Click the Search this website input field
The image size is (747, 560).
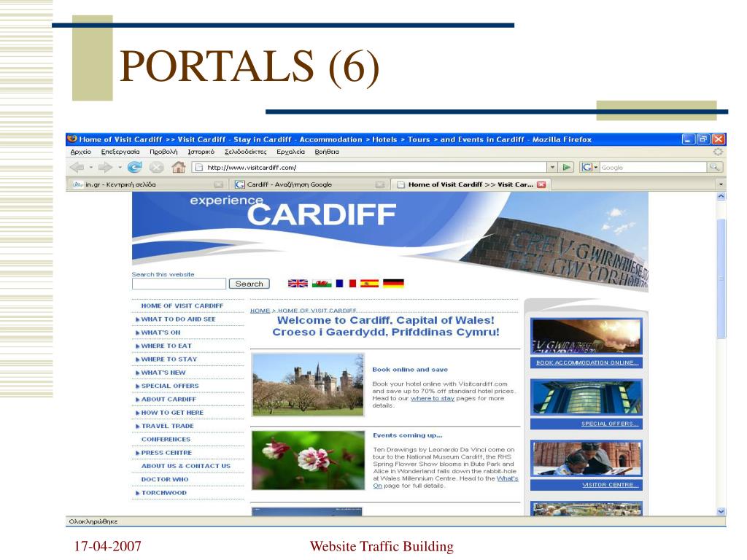tap(179, 284)
